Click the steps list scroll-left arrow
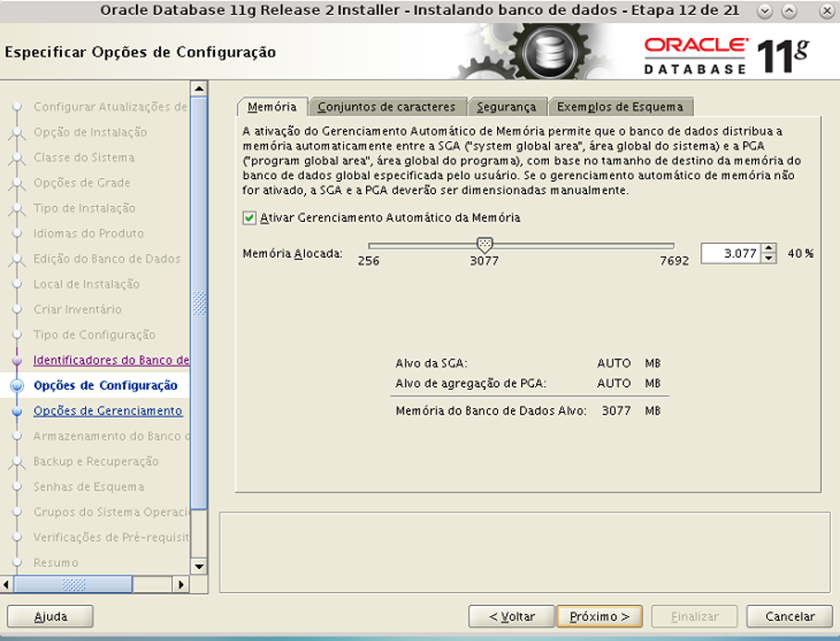Screen dimensions: 840x641 [6, 585]
